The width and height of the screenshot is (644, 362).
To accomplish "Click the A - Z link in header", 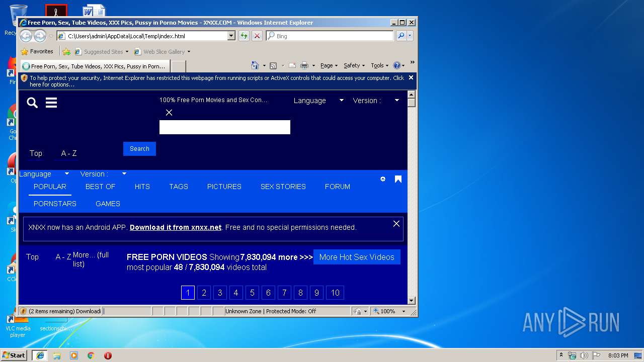I will click(69, 153).
